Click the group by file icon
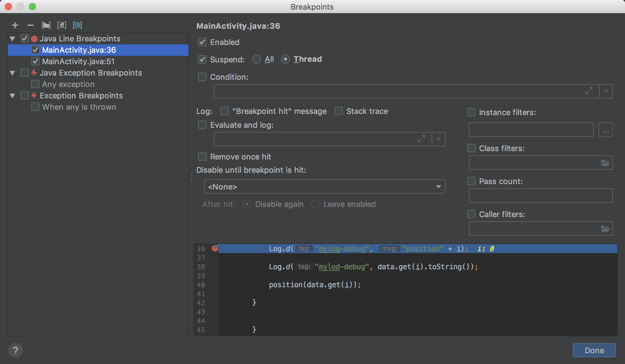Viewport: 625px width, 364px height. click(62, 25)
